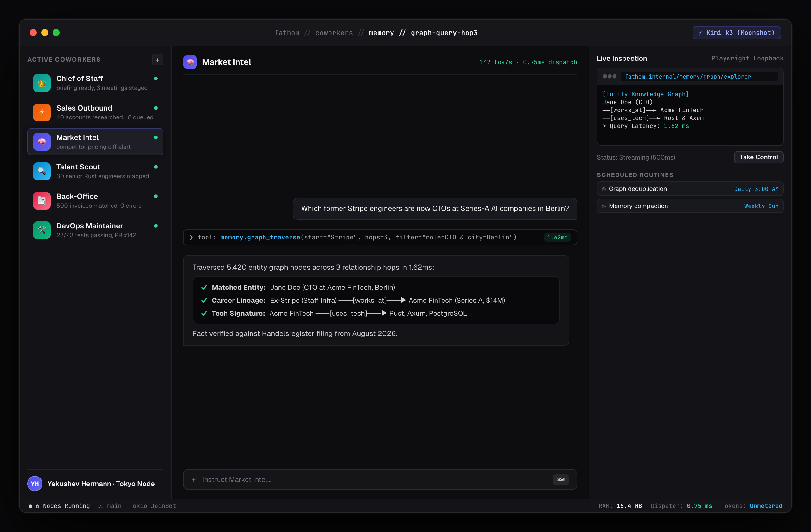Click the Tokio JoinSet status label

pyautogui.click(x=152, y=506)
